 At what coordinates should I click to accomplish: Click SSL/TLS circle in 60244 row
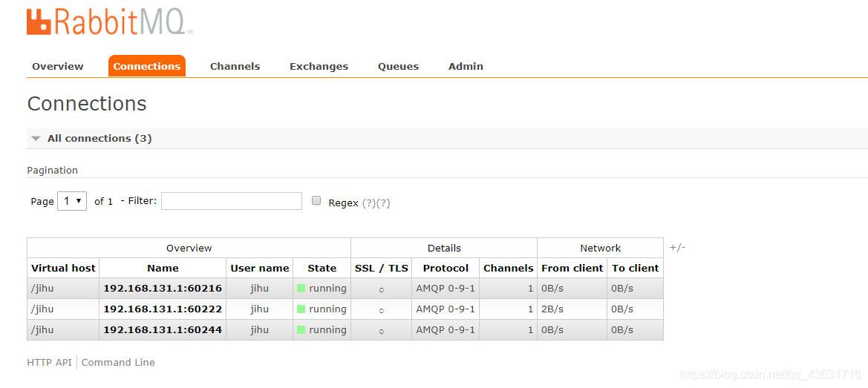[x=382, y=332]
